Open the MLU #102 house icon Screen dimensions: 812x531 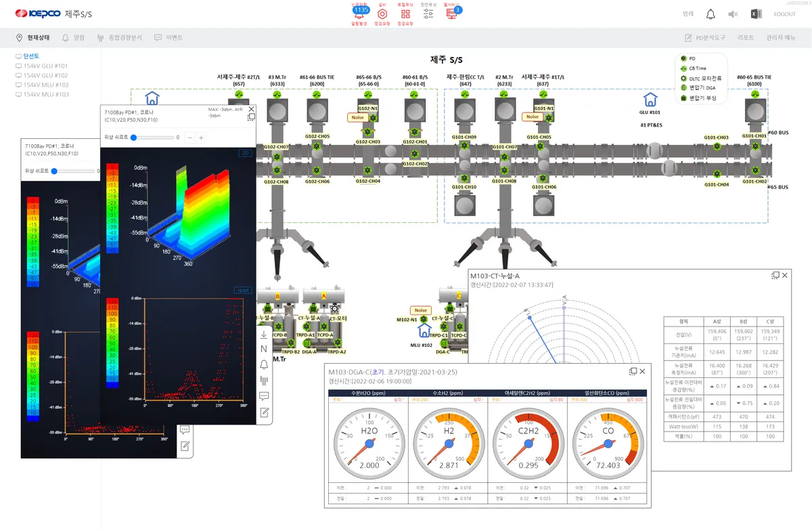[424, 331]
